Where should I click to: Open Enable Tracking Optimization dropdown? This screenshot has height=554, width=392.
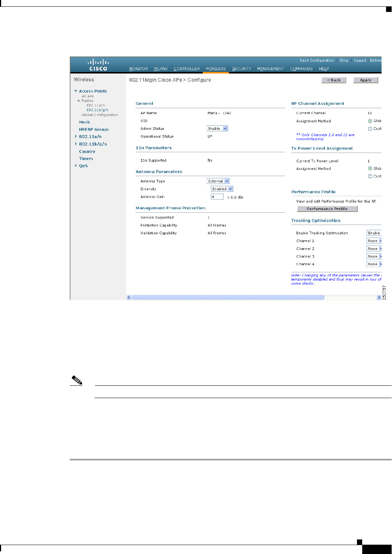(374, 233)
